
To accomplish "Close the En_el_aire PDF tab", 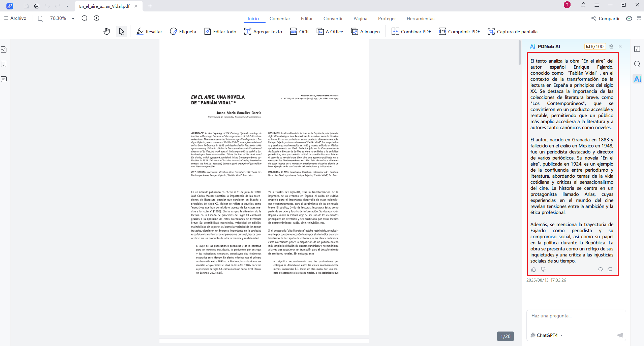I will pyautogui.click(x=136, y=6).
